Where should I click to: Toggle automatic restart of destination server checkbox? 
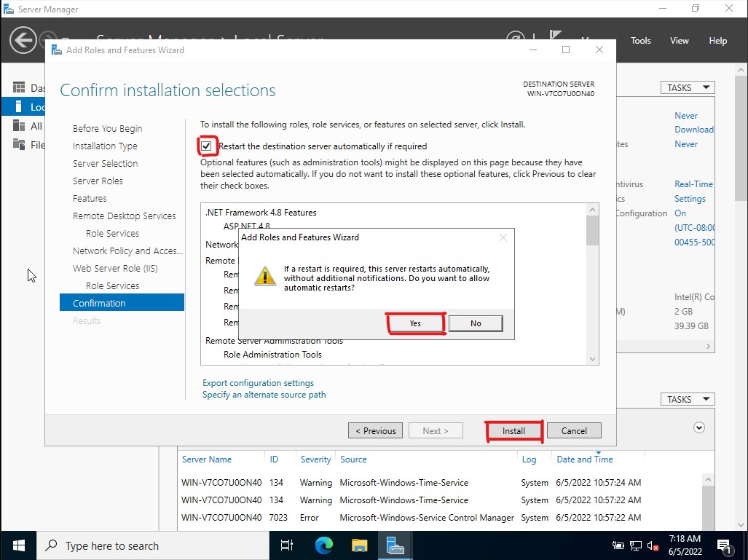point(206,146)
